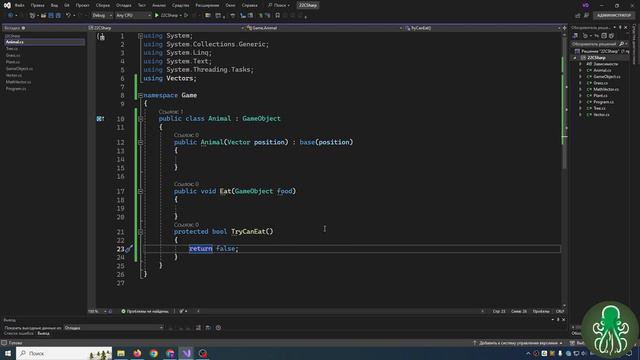Click the Show All Files icon in Solution Explorer
Viewport: 640px width, 360px height.
(x=611, y=36)
